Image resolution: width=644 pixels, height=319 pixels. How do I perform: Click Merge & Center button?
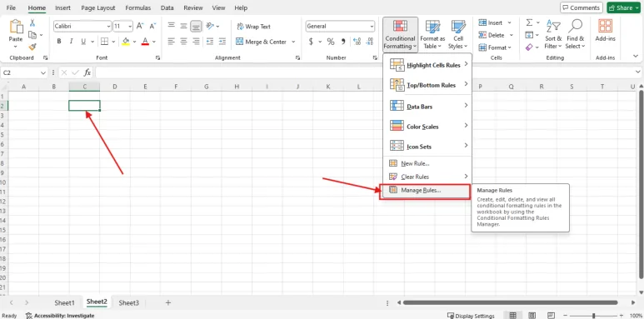pos(262,42)
